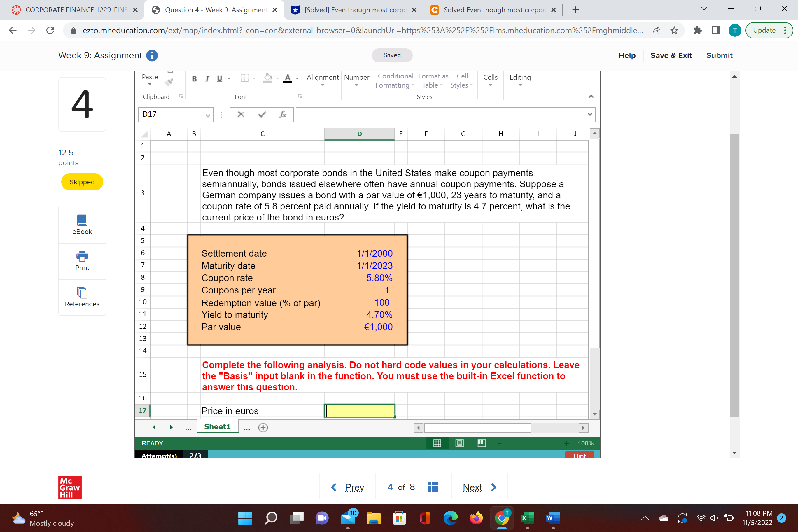This screenshot has width=798, height=532.
Task: Open Excel from the taskbar
Action: [x=527, y=518]
